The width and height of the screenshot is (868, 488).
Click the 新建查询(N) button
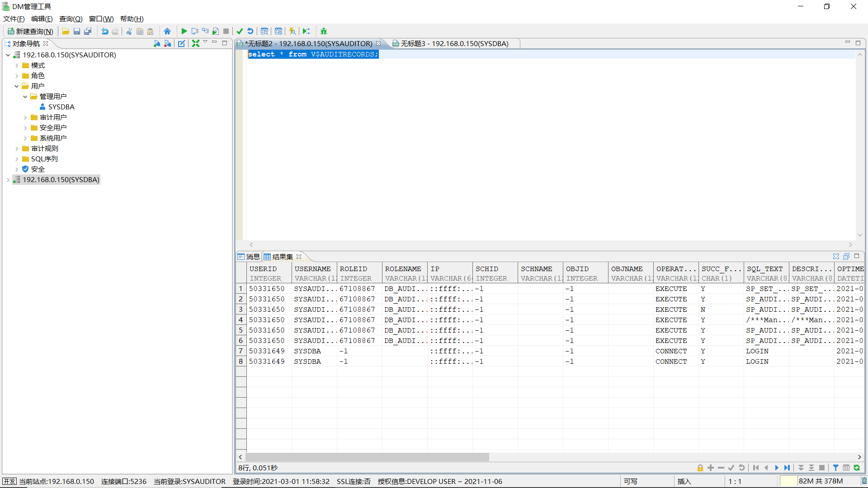click(31, 31)
